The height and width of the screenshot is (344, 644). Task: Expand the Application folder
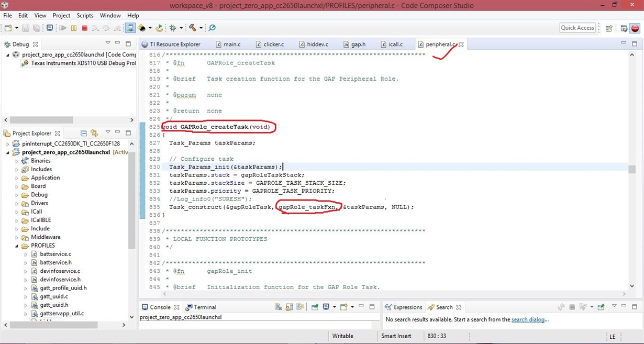(x=16, y=177)
